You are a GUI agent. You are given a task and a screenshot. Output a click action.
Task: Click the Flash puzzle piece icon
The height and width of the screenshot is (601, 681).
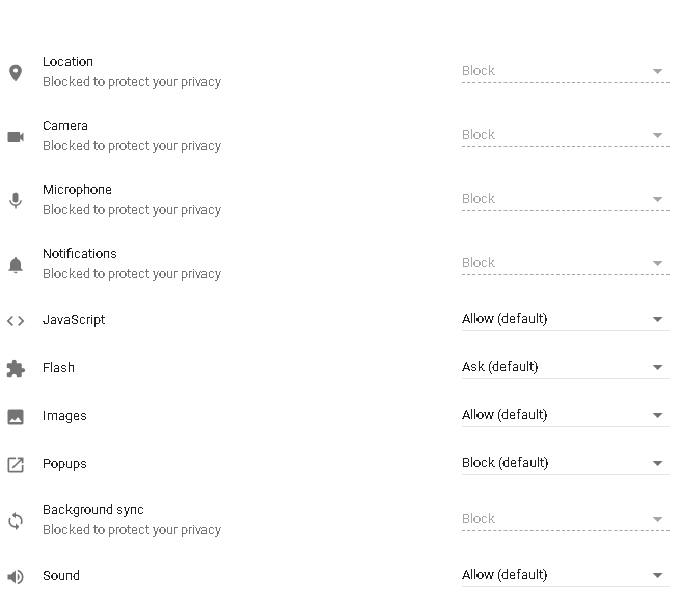(16, 368)
